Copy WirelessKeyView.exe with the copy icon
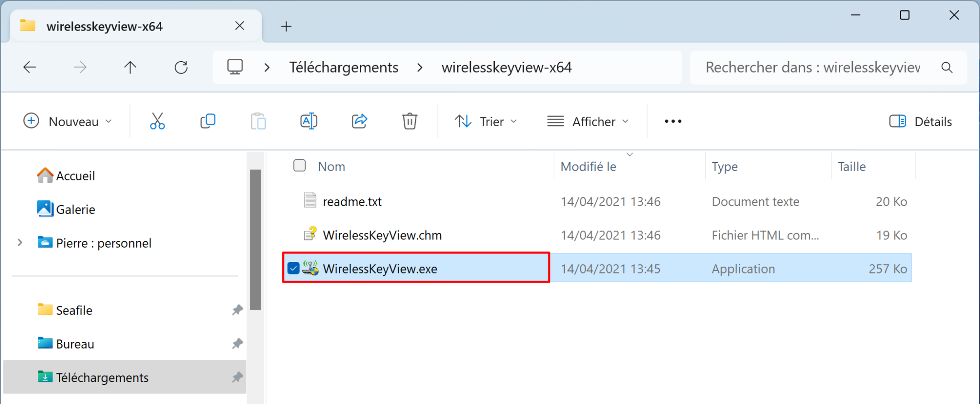 pyautogui.click(x=208, y=121)
